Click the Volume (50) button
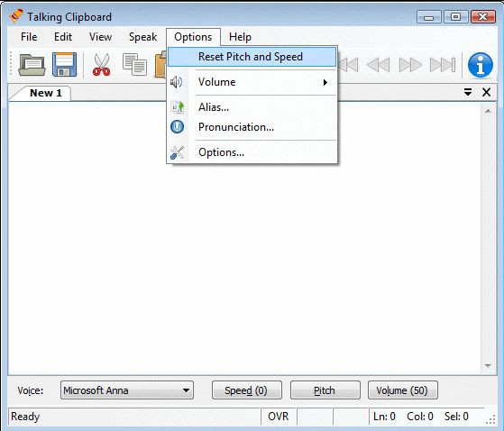 click(x=403, y=390)
